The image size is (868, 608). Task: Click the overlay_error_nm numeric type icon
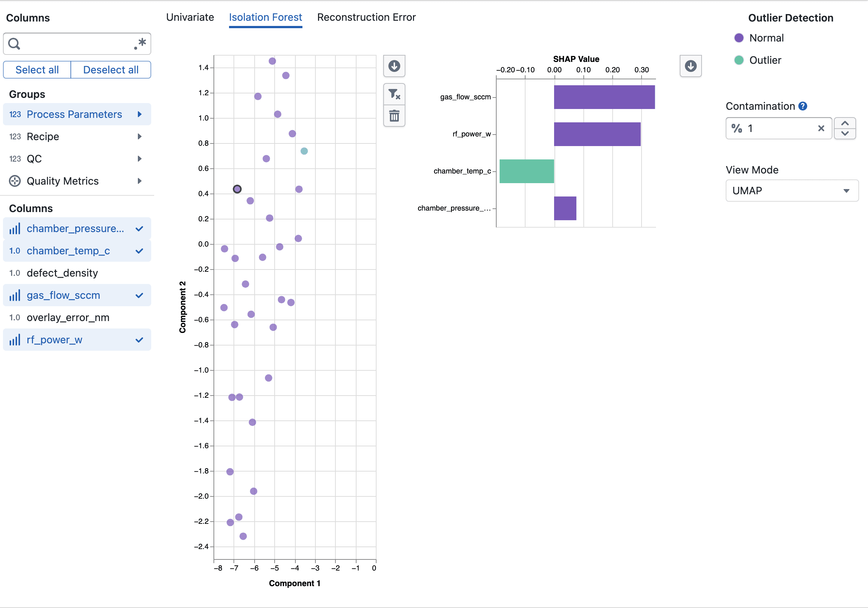[15, 318]
